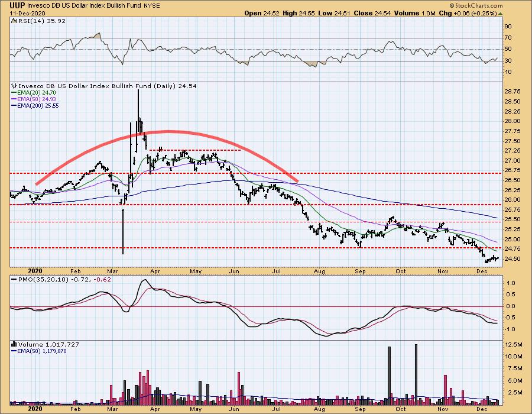The image size is (532, 414).
Task: Click the StockCharts.com copyright label
Action: (476, 5)
